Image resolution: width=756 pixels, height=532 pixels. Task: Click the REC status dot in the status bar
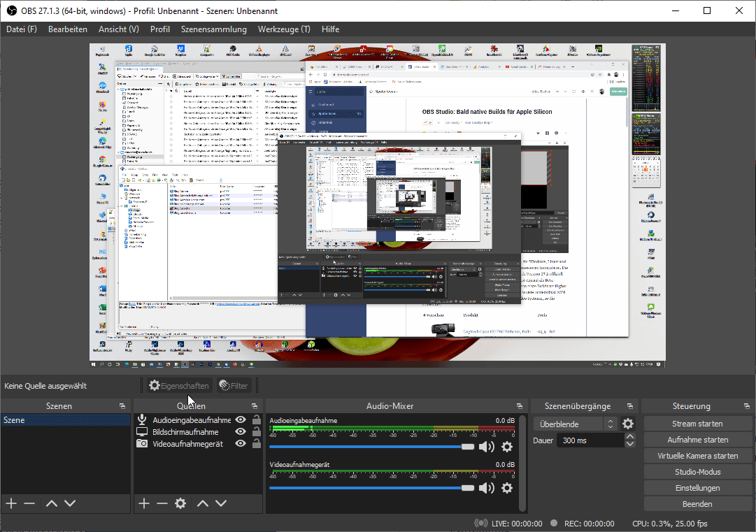(x=554, y=523)
